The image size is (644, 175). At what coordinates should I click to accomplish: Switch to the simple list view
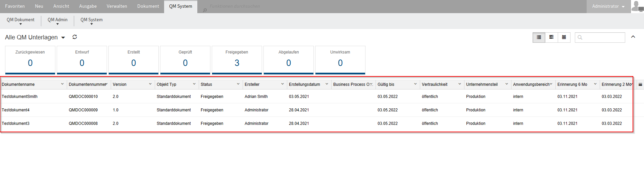coord(539,37)
